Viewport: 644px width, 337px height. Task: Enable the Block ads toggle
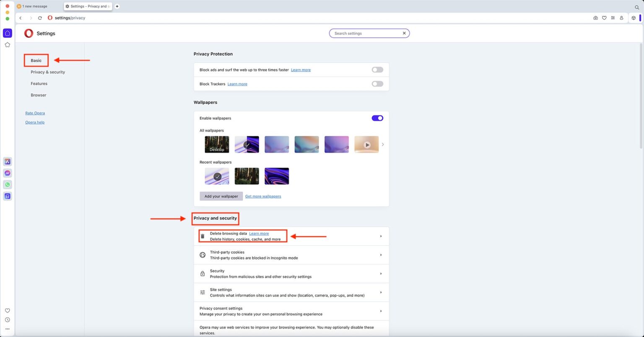[x=377, y=70]
